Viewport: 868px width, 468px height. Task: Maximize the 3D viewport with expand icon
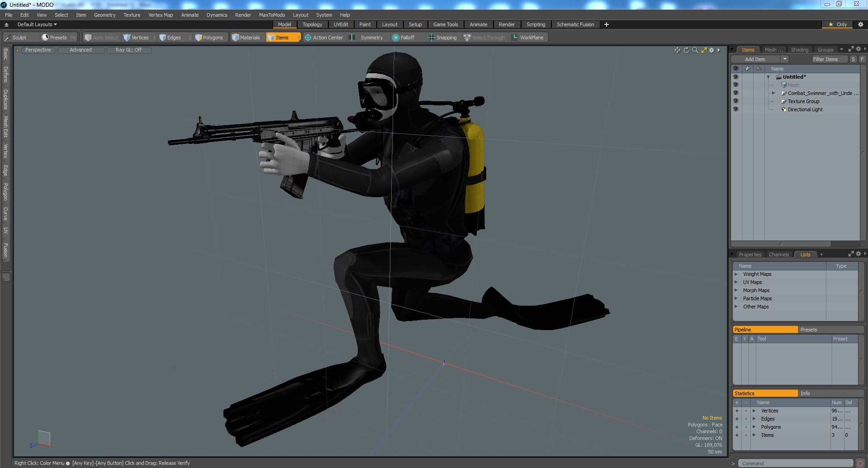click(x=704, y=50)
